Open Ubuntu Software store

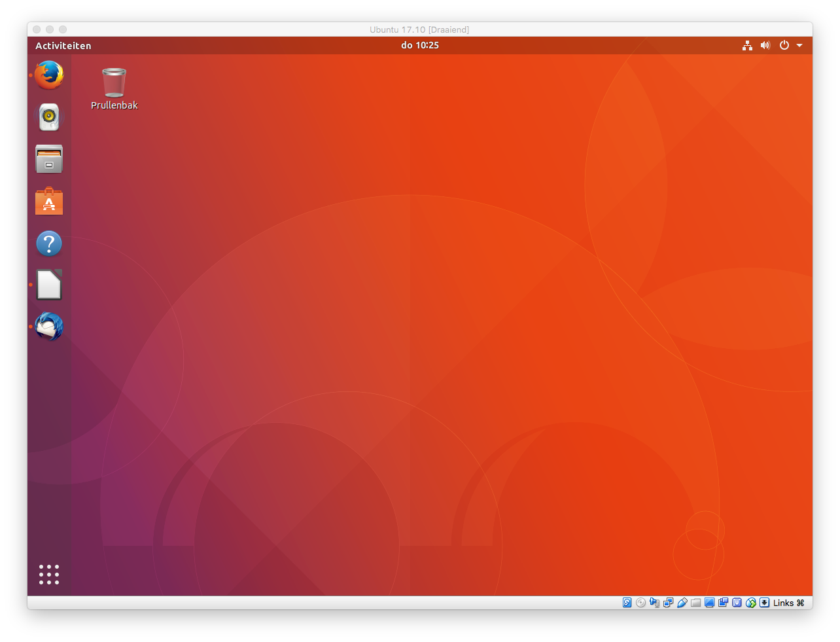pos(49,202)
